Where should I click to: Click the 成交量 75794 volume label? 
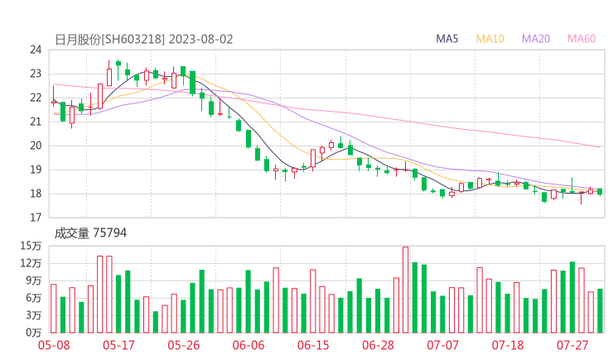pyautogui.click(x=90, y=233)
